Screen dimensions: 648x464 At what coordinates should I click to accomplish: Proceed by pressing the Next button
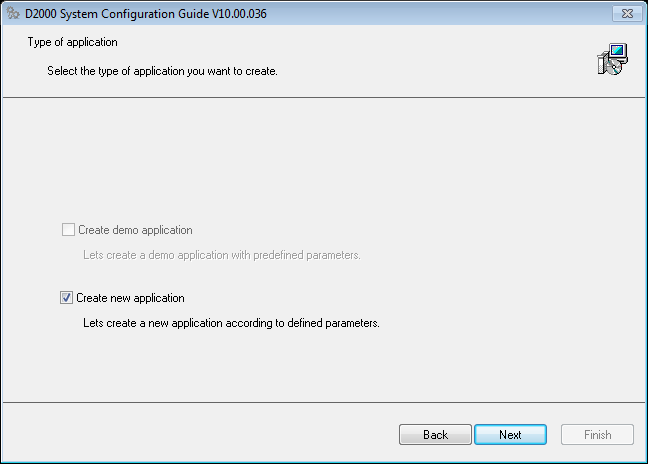510,435
